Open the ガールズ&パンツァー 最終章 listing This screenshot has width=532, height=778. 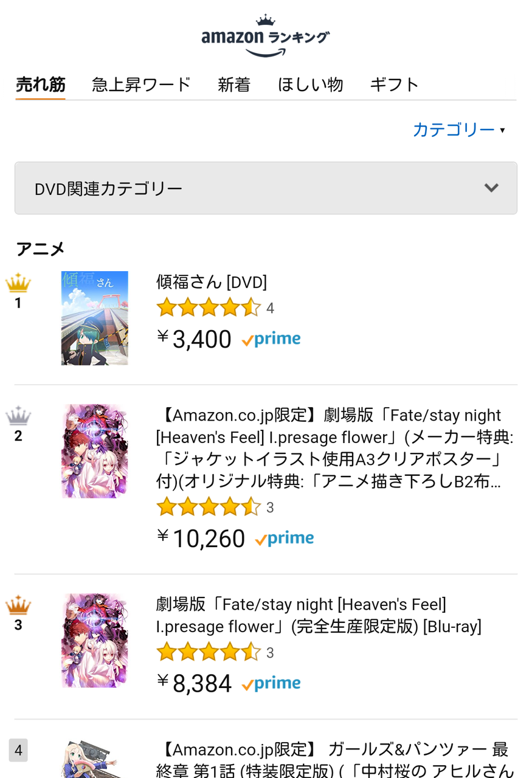336,760
